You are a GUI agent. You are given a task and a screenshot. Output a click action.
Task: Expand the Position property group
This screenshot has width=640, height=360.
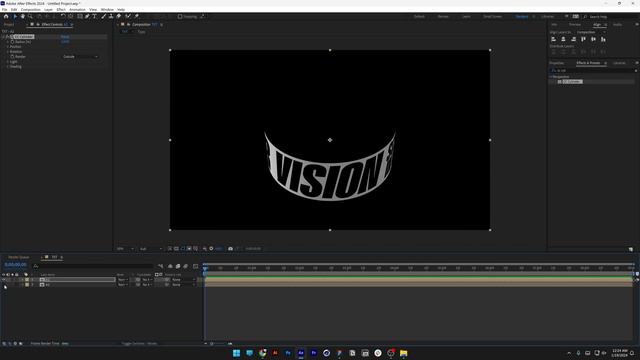(7, 47)
